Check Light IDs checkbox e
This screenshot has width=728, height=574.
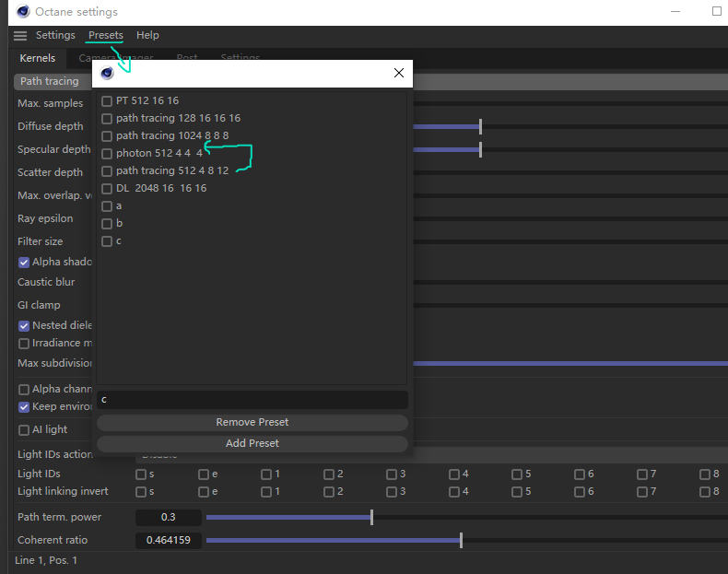(204, 474)
